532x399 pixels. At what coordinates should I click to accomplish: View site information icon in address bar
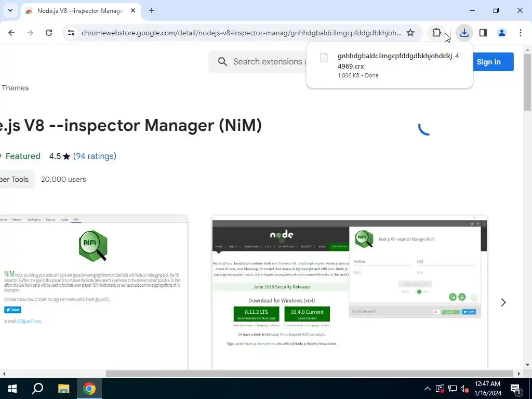71,33
